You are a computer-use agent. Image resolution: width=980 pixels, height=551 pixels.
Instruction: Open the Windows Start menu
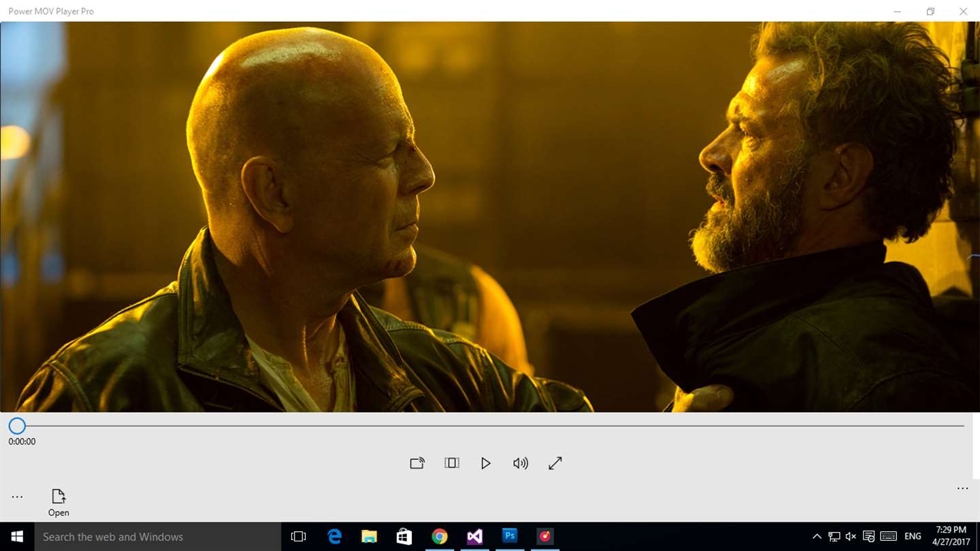pos(17,537)
